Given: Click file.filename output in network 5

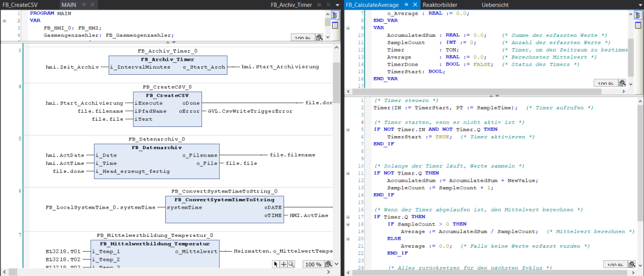Looking at the screenshot, I should pos(293,155).
